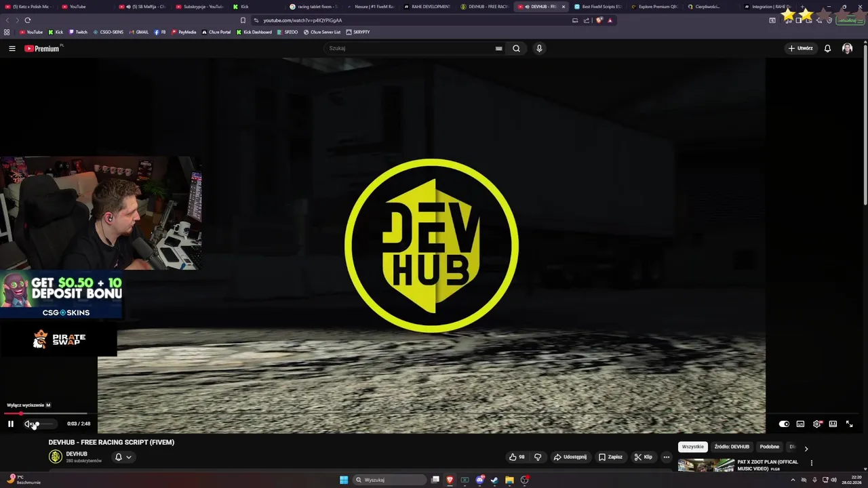Show more filter chips with right arrow
The height and width of the screenshot is (488, 868).
pyautogui.click(x=806, y=448)
